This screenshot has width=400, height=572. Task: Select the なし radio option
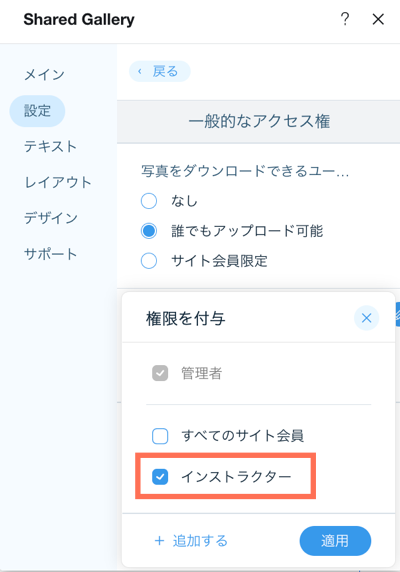pos(149,201)
